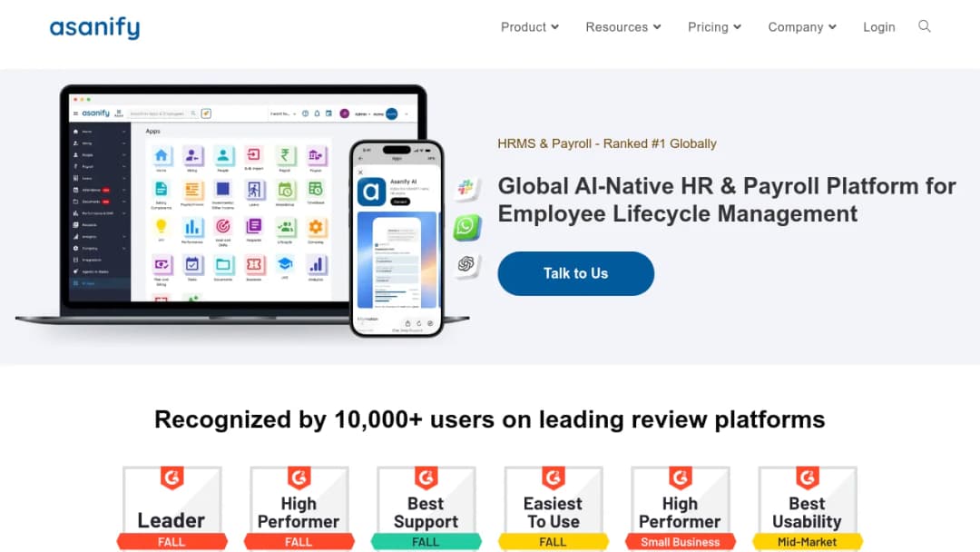
Task: Expand the Resources dropdown
Action: click(623, 27)
